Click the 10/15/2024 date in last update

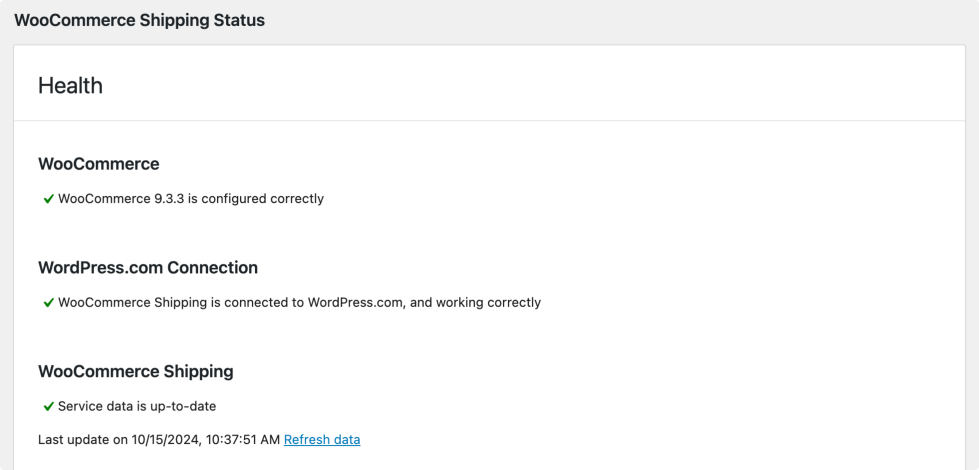159,440
